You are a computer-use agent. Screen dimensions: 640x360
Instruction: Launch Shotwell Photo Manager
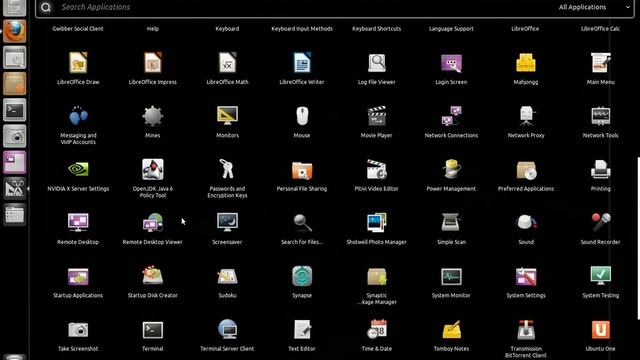(377, 223)
